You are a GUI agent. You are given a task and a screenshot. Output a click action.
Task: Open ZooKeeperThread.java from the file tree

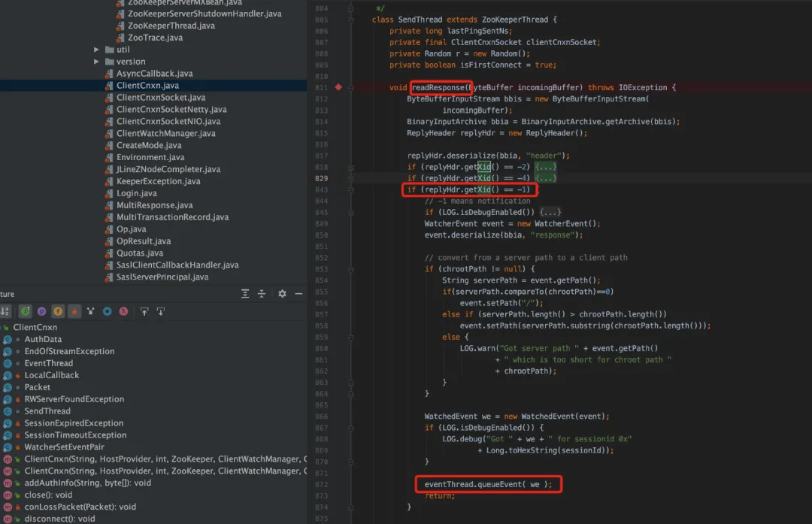coord(171,26)
